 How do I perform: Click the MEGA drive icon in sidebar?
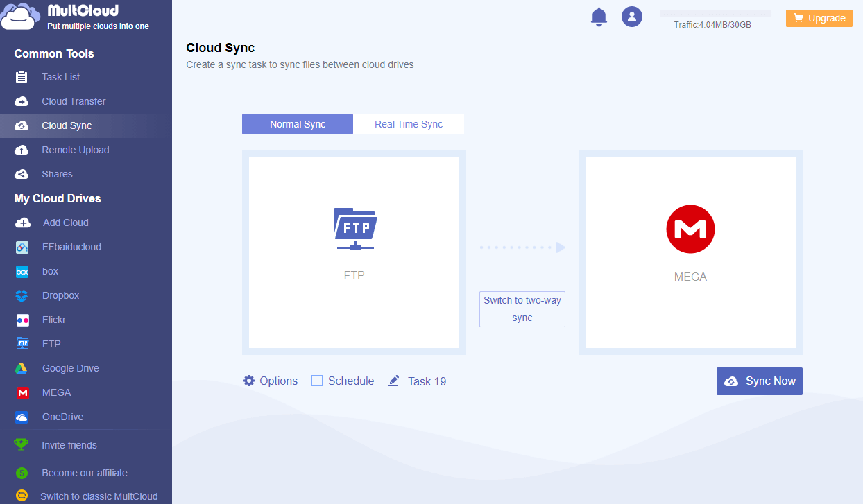22,392
